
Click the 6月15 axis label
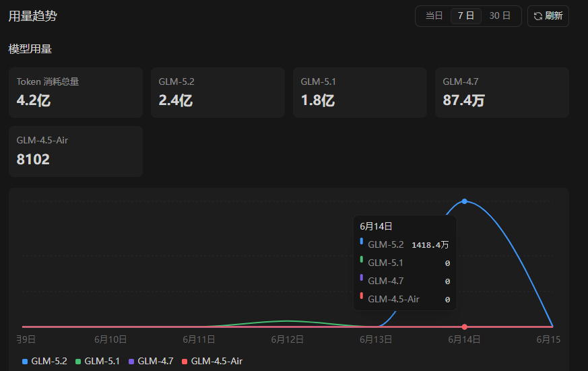pos(548,339)
